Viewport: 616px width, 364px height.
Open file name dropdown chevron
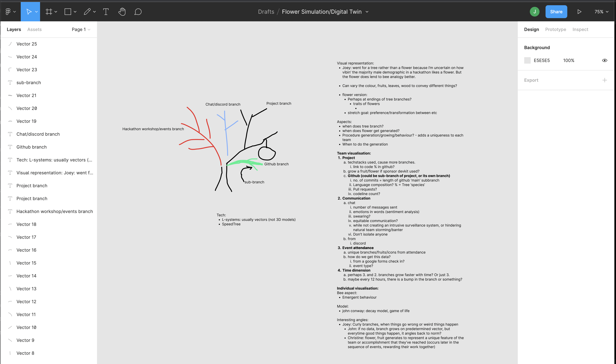[367, 11]
